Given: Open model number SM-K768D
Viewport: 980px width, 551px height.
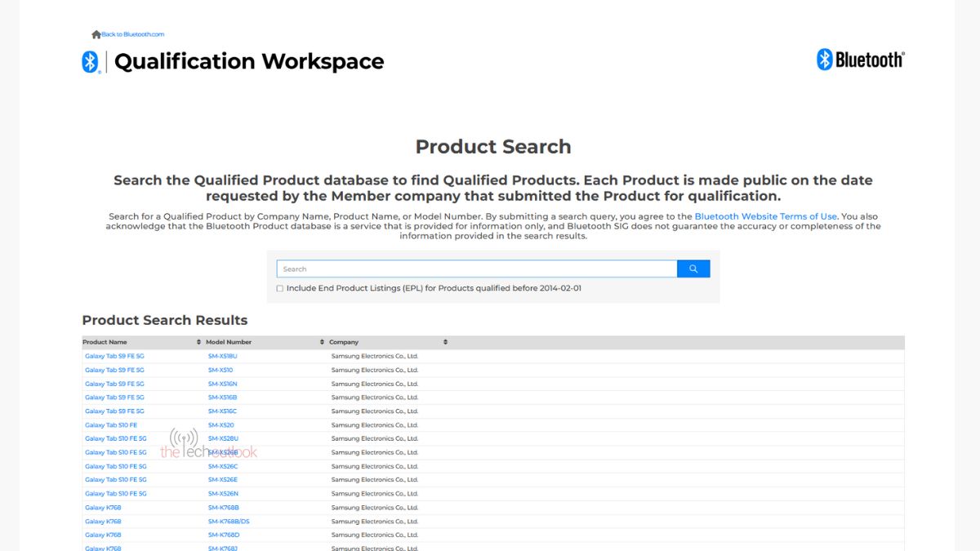Looking at the screenshot, I should coord(224,535).
